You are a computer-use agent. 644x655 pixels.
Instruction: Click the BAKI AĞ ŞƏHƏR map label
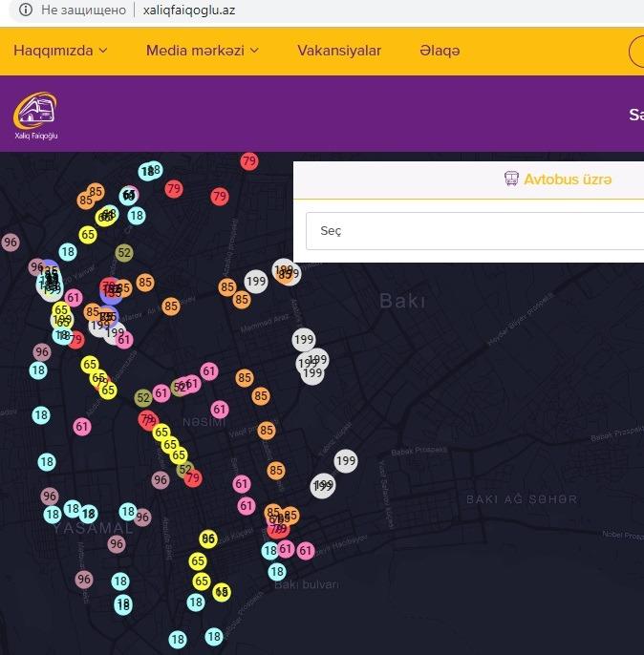tap(521, 499)
